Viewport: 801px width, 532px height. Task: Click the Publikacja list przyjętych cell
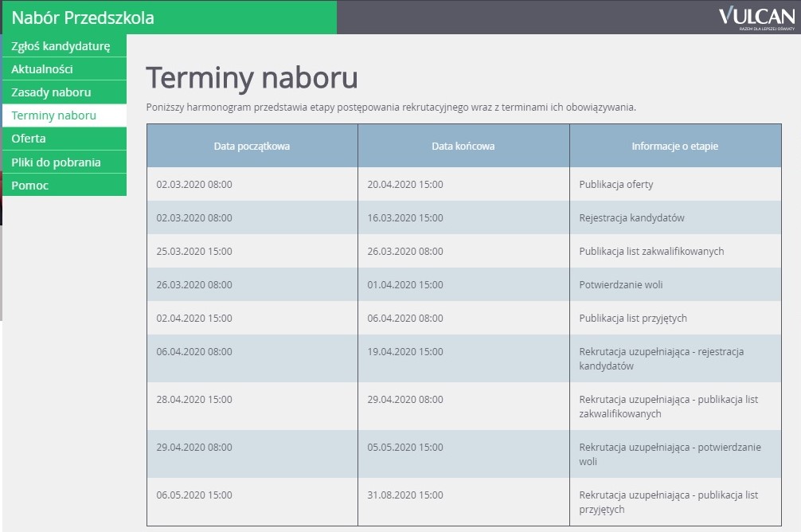[633, 319]
